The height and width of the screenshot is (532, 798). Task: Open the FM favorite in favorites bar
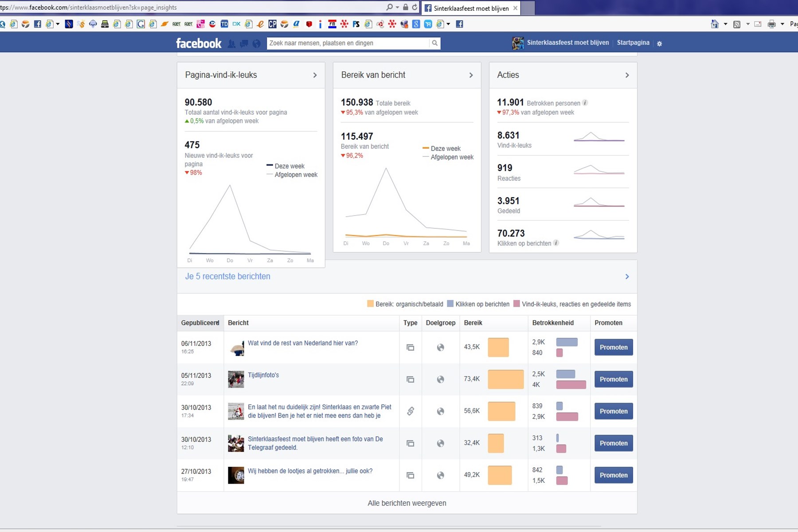(x=332, y=24)
